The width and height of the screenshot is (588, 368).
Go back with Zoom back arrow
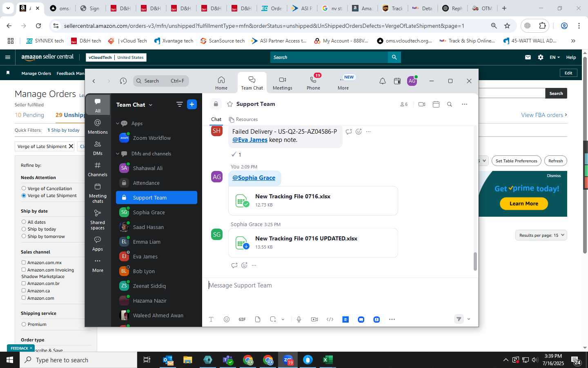tap(94, 81)
